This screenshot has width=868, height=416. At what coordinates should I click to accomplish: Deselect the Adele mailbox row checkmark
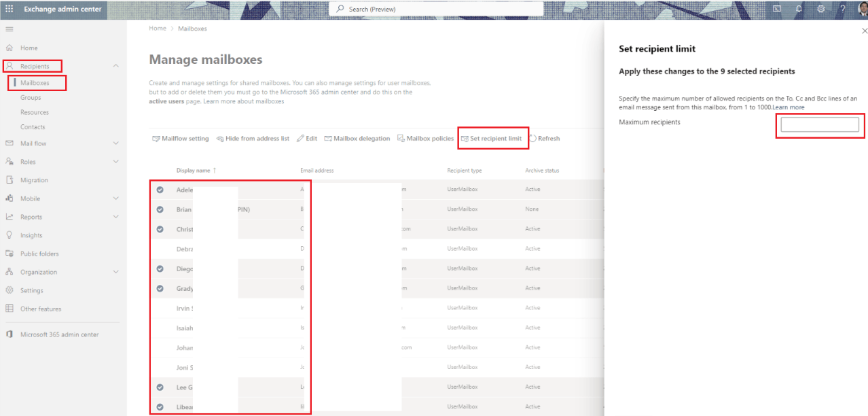(x=160, y=190)
